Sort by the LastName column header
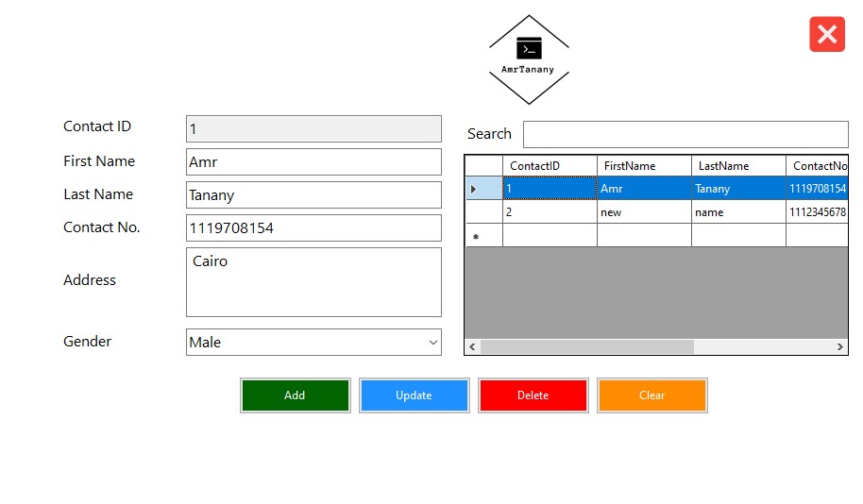 [738, 165]
